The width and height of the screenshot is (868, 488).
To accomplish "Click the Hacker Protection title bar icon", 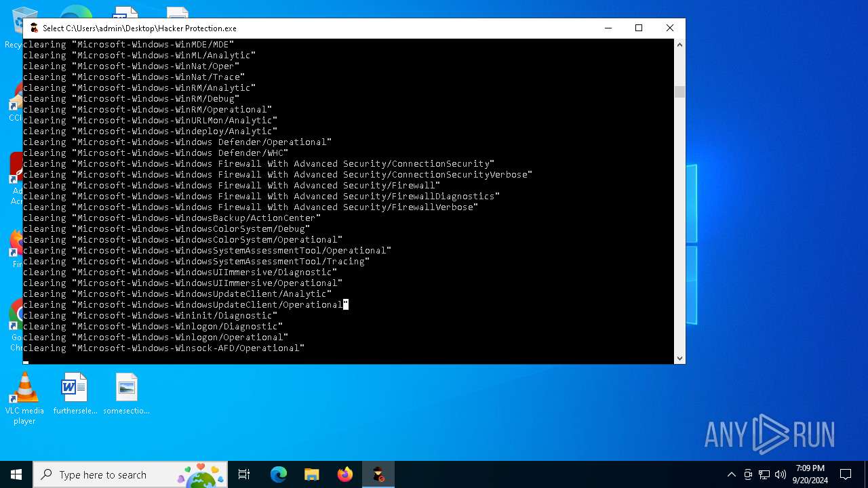I will pos(34,28).
